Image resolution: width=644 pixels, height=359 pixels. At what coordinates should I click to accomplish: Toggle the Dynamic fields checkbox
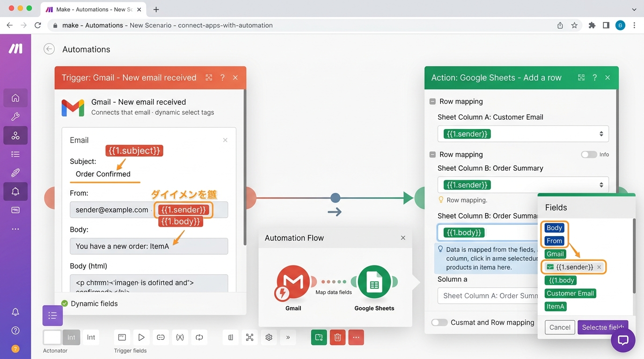[x=65, y=303]
